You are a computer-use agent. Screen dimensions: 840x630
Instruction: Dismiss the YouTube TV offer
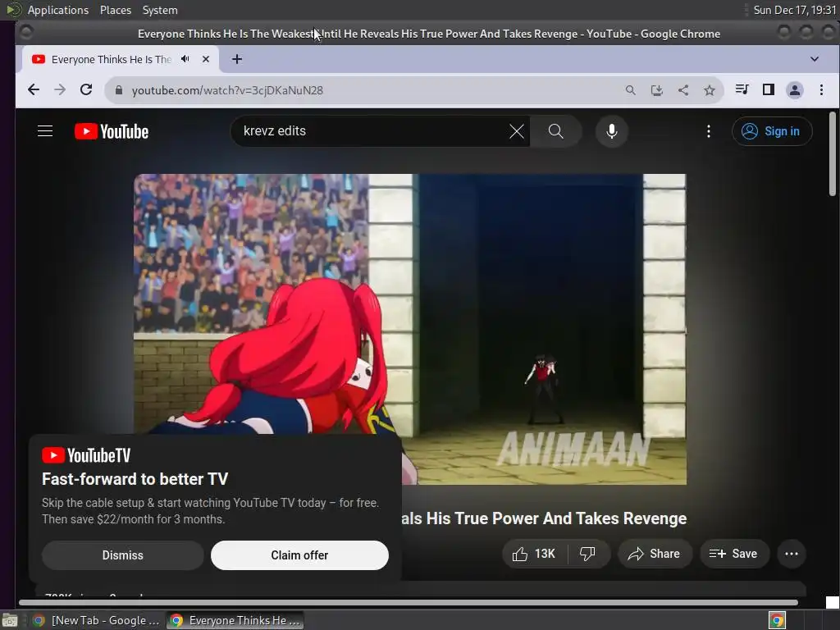(123, 555)
